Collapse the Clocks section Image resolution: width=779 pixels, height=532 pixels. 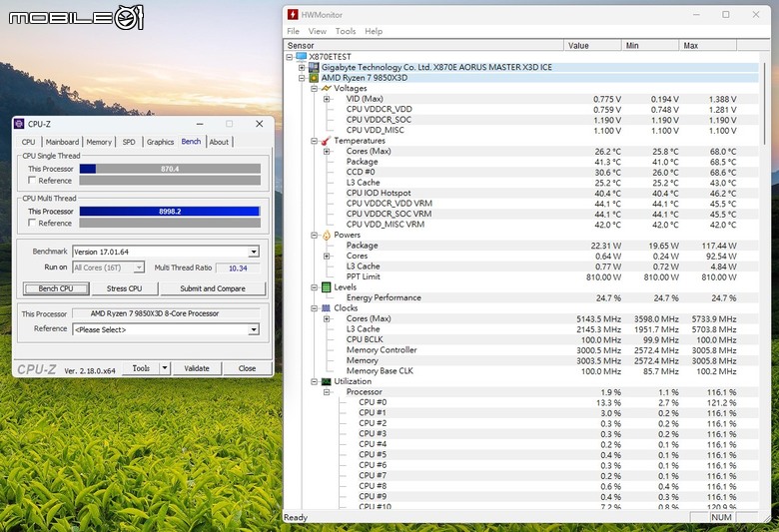tap(314, 308)
